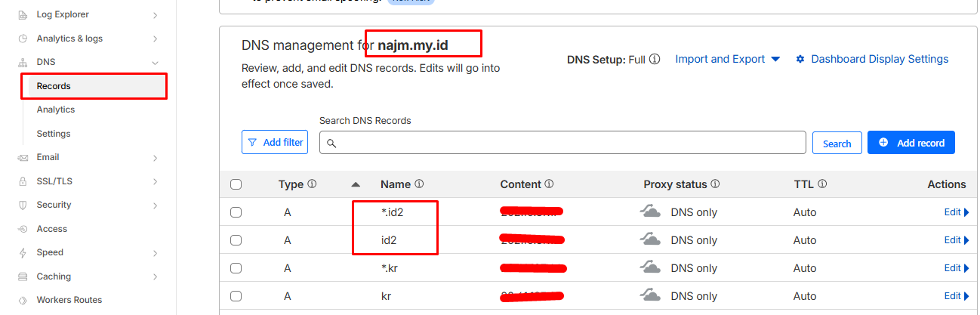Click the Add filter button

tap(275, 142)
